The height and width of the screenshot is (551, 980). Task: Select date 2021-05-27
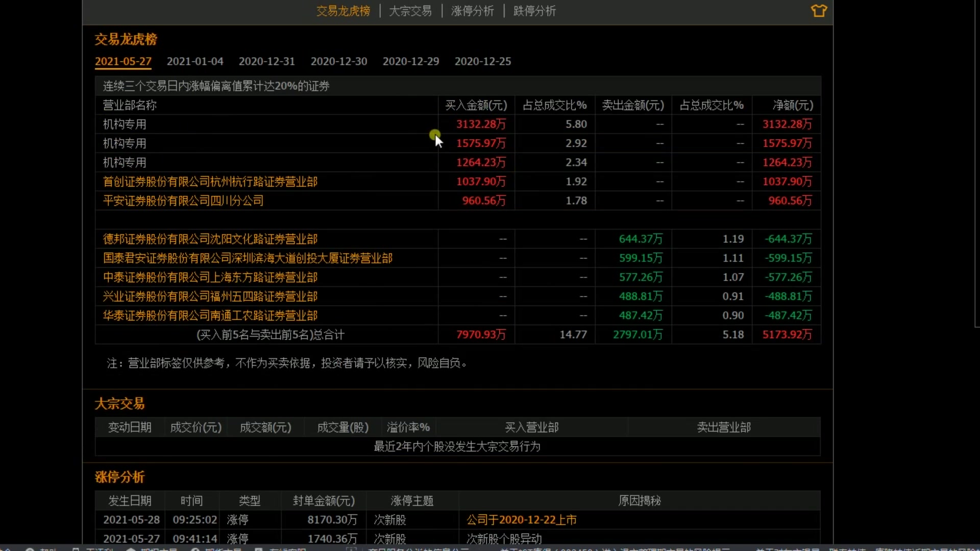[123, 61]
